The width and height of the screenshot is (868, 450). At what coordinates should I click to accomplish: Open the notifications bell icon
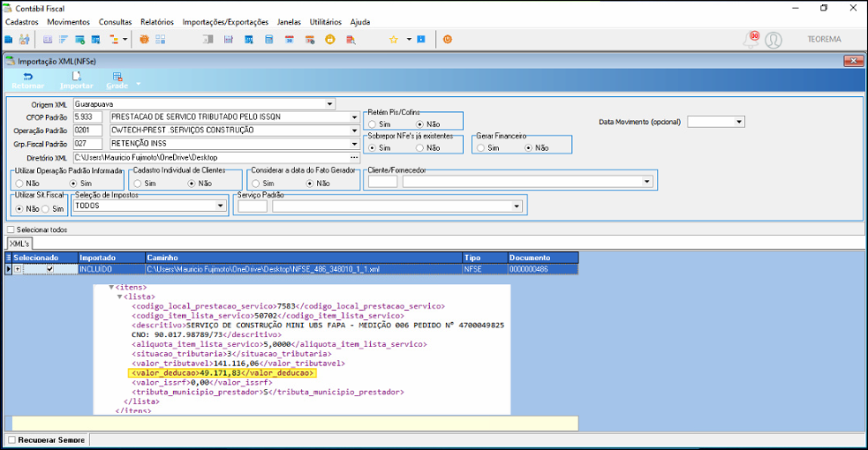(x=751, y=39)
